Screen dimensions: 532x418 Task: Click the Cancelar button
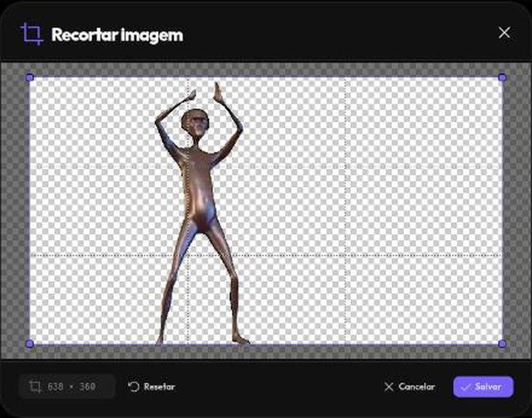point(409,387)
